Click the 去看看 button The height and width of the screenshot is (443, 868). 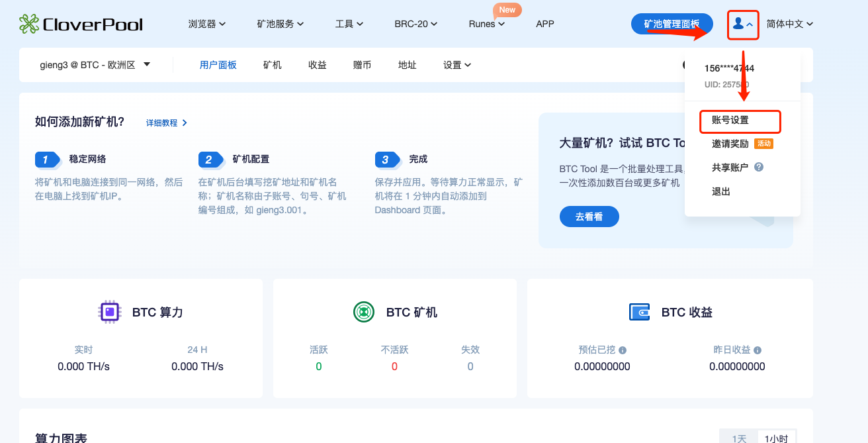[589, 217]
